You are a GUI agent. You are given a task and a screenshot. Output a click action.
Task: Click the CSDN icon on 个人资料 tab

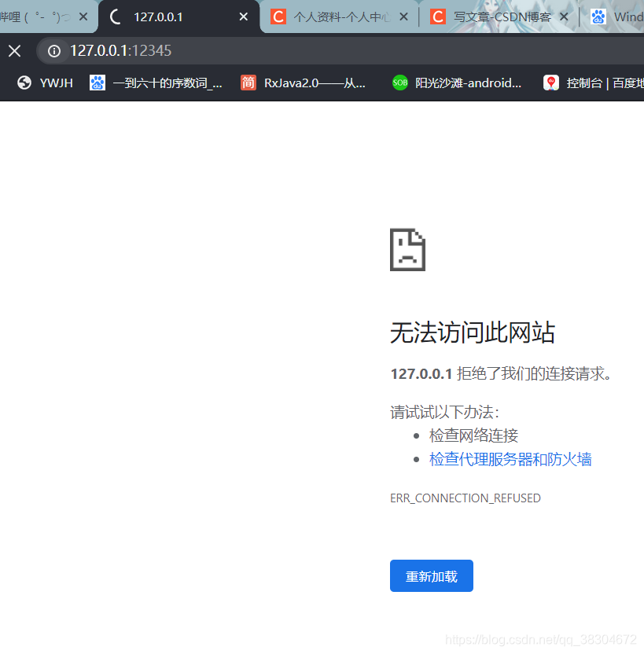click(278, 16)
